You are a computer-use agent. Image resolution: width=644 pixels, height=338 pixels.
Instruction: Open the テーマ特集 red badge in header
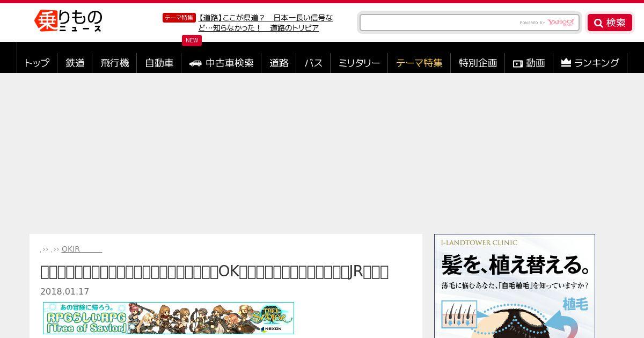click(179, 18)
